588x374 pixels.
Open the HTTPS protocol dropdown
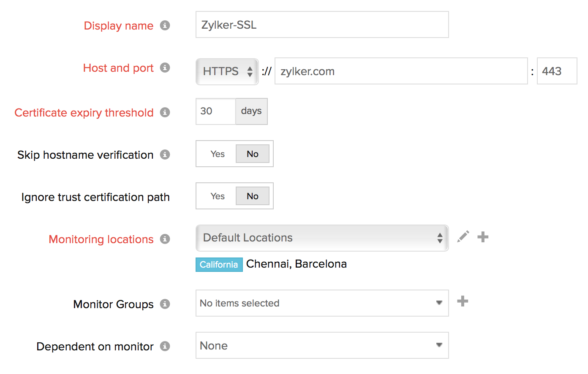[227, 71]
